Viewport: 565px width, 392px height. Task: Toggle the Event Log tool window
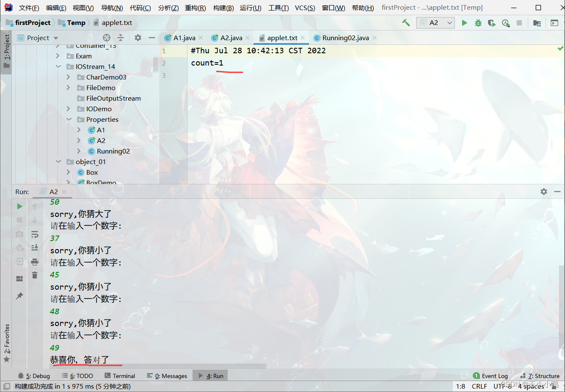pos(491,376)
